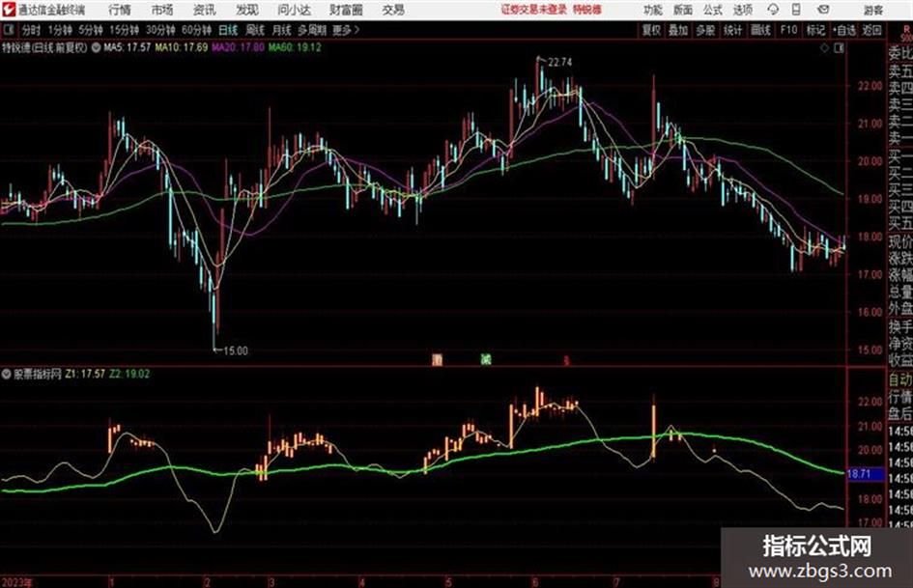Click the Tongdaxin red logo icon
The width and height of the screenshot is (913, 588).
[x=9, y=10]
